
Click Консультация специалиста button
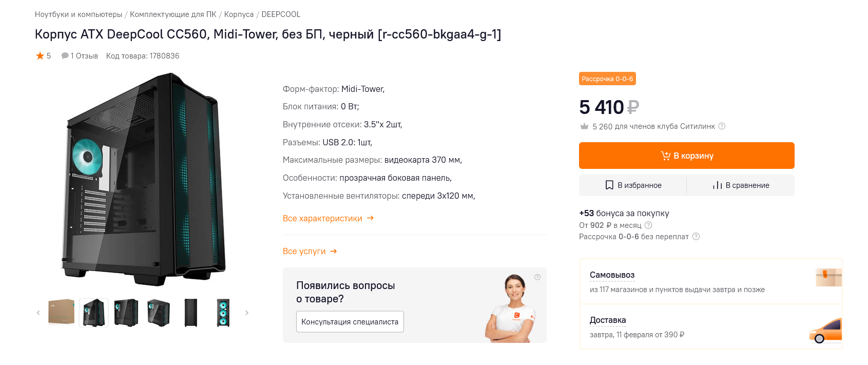pyautogui.click(x=350, y=322)
